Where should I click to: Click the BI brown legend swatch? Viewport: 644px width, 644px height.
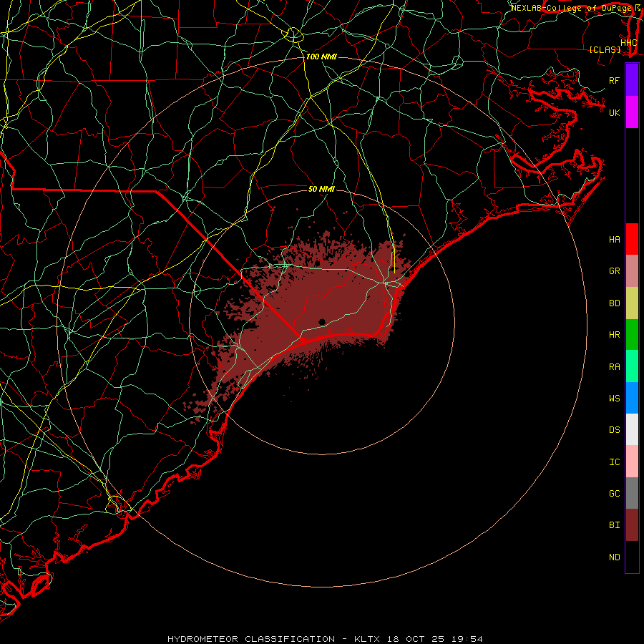click(x=632, y=525)
